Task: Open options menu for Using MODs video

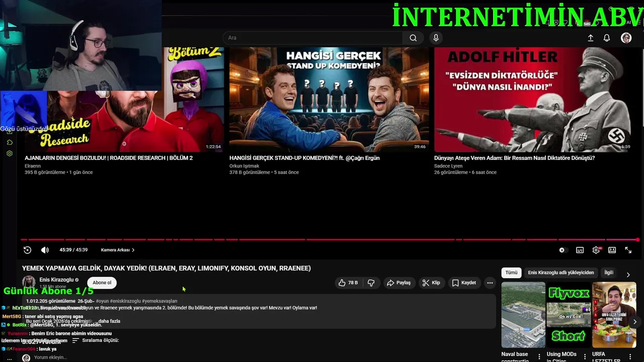Action: coord(585,356)
